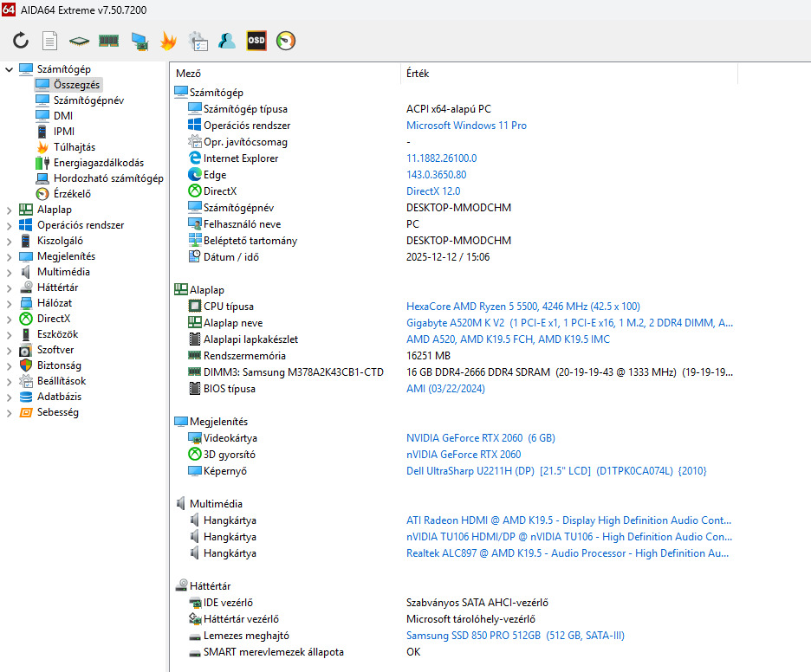Open the Microsoft Windows 11 Pro link
This screenshot has height=672, width=811.
(466, 125)
